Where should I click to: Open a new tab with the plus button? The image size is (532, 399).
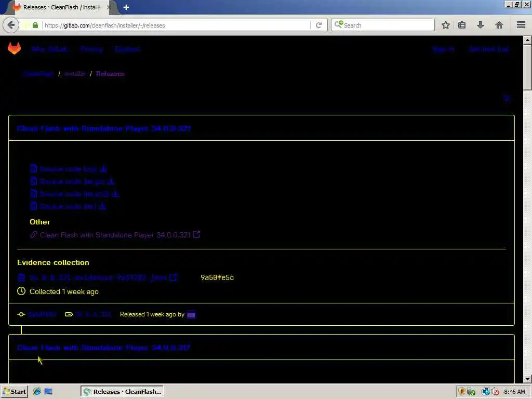(x=126, y=7)
